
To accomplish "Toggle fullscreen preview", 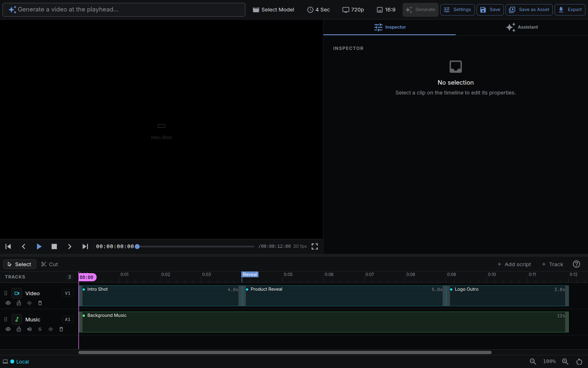I will tap(315, 247).
